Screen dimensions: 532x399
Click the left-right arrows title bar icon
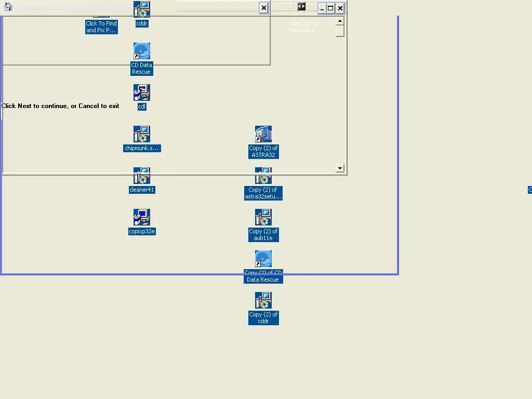[301, 6]
